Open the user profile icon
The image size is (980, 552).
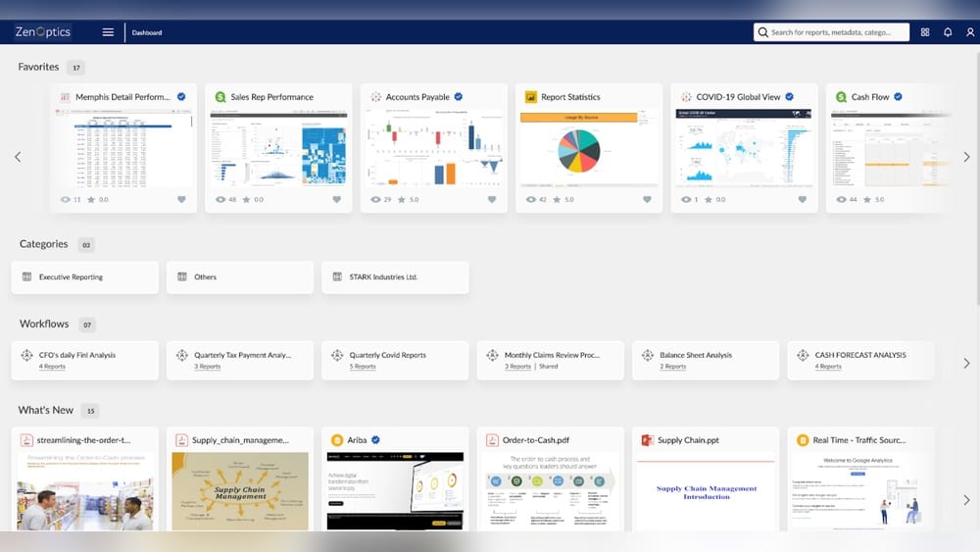coord(970,32)
